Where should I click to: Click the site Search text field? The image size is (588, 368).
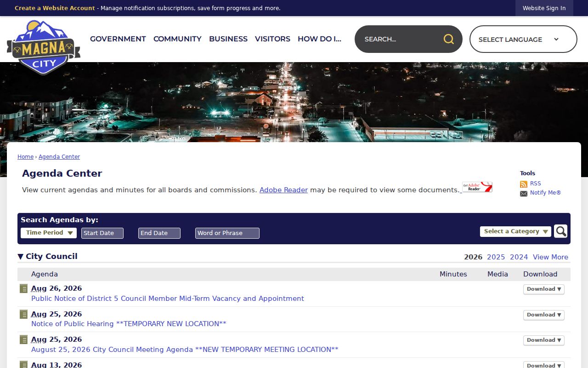[x=400, y=39]
